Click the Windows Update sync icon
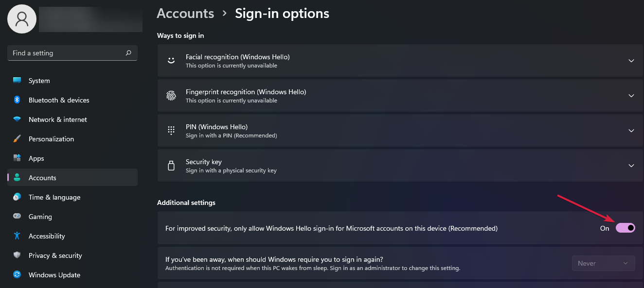Image resolution: width=644 pixels, height=288 pixels. tap(17, 275)
